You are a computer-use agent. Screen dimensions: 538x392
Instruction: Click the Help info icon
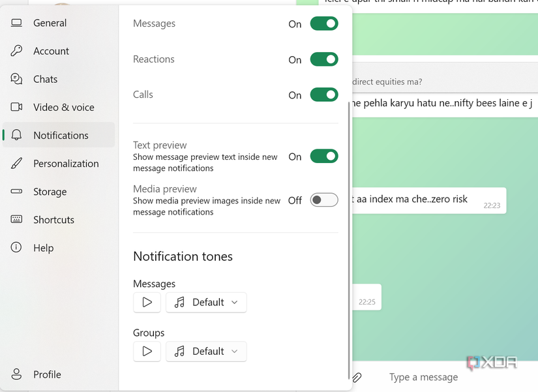(16, 247)
